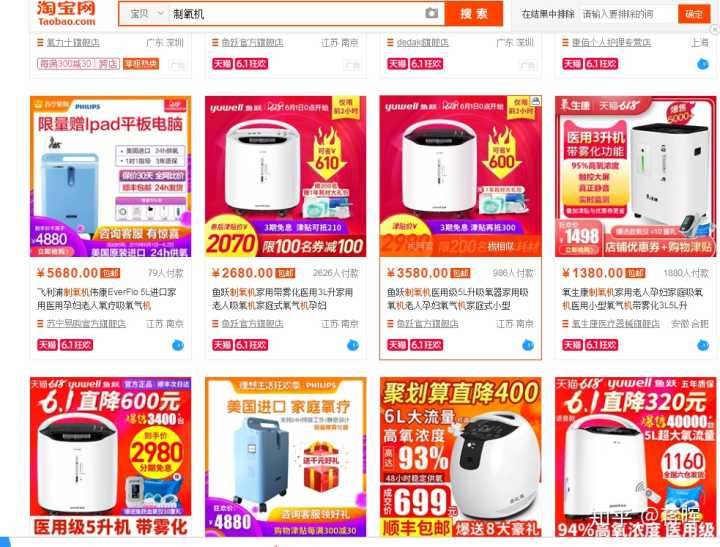Screen dimensions: 720x547
Task: Click the 天猫 badge under the ¥5680 listing
Action: click(x=47, y=345)
